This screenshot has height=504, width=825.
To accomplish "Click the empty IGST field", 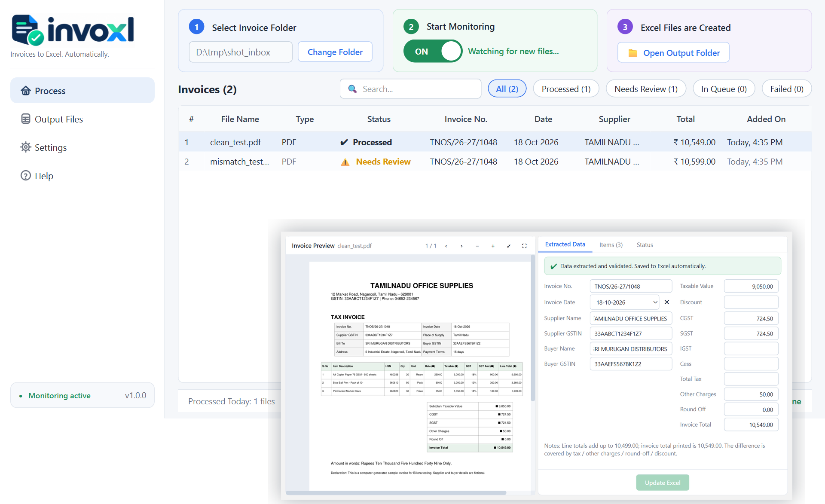I will 751,348.
